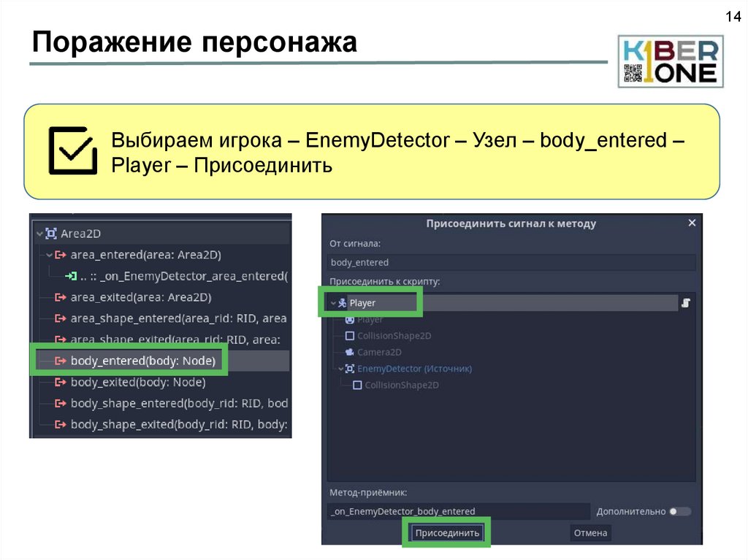
Task: Click the Camera2D camera icon
Action: click(349, 352)
